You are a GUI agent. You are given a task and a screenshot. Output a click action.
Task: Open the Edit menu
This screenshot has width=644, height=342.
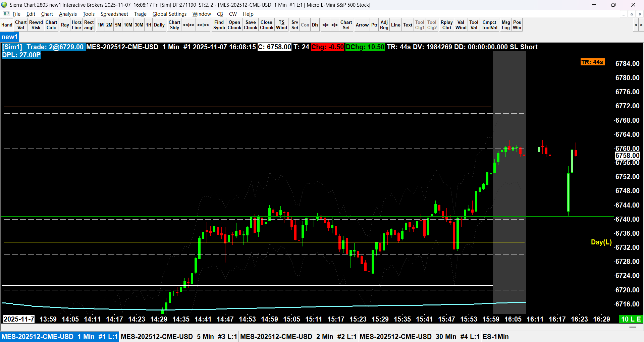(x=31, y=14)
